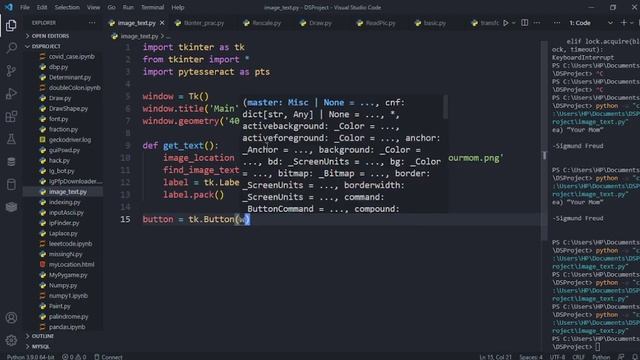Screen dimensions: 640x360
Task: Click errors and warnings status indicator
Action: (x=74, y=357)
